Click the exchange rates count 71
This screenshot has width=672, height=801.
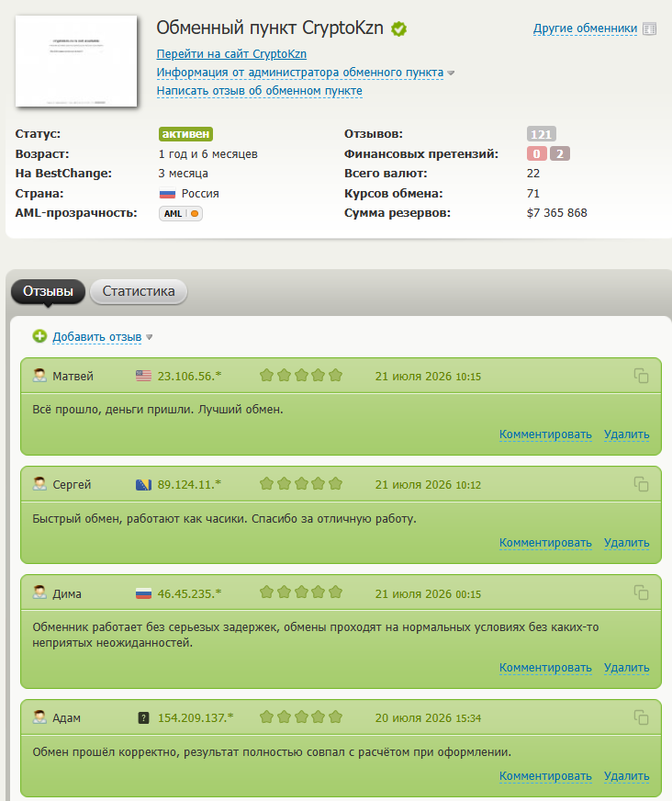(533, 194)
